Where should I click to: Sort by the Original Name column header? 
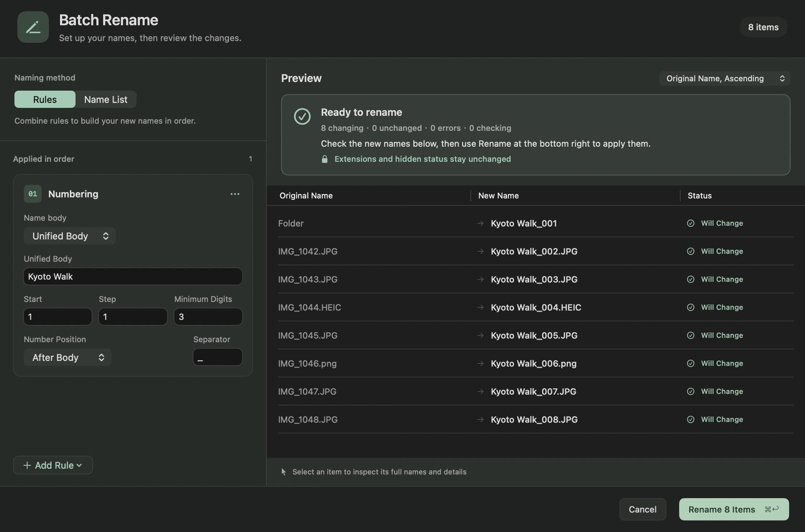[x=306, y=196]
